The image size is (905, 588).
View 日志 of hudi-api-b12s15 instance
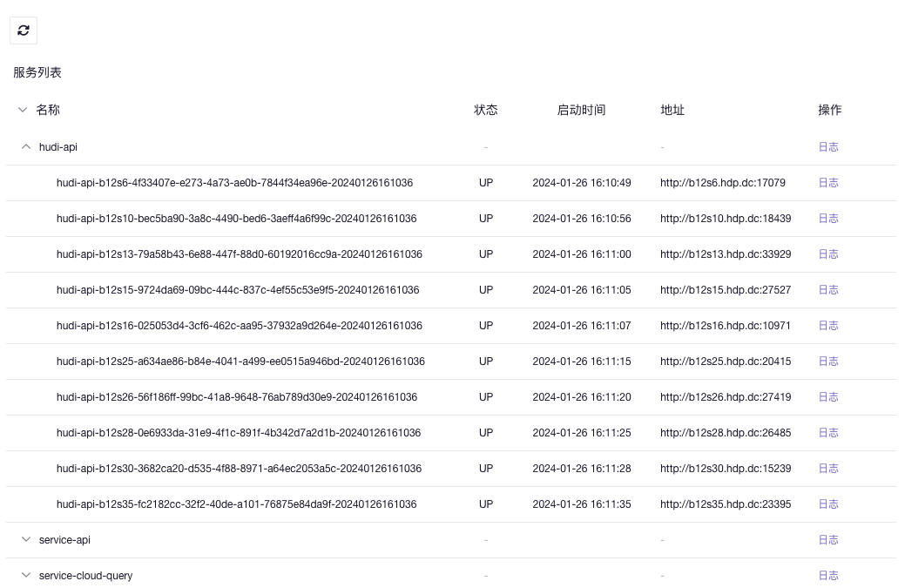point(827,290)
